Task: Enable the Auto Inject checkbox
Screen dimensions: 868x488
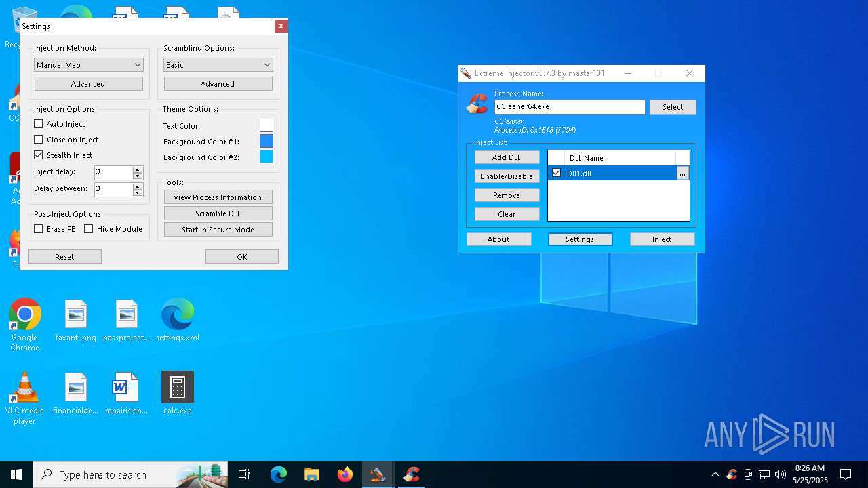Action: pyautogui.click(x=39, y=124)
